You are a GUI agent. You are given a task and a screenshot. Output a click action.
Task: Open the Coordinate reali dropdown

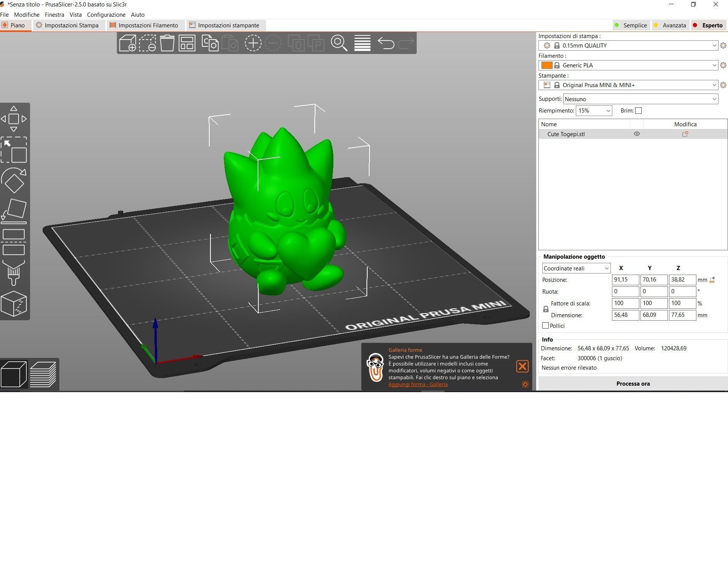[x=576, y=268]
